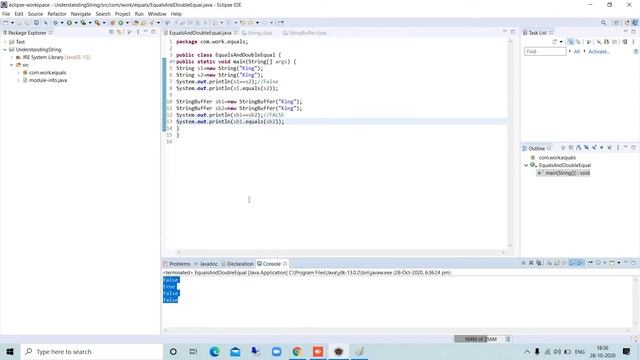Select module-info.java in Package Explorer
The width and height of the screenshot is (640, 360).
(48, 80)
